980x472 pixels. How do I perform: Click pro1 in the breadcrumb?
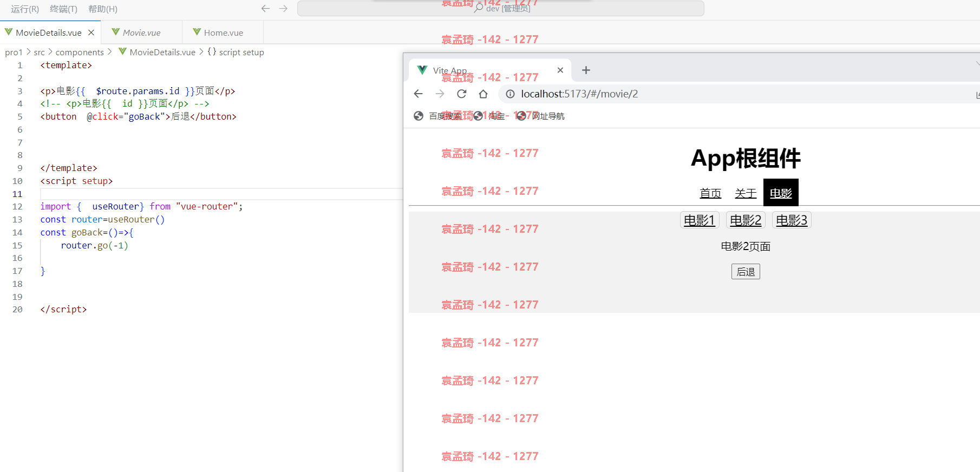point(14,52)
